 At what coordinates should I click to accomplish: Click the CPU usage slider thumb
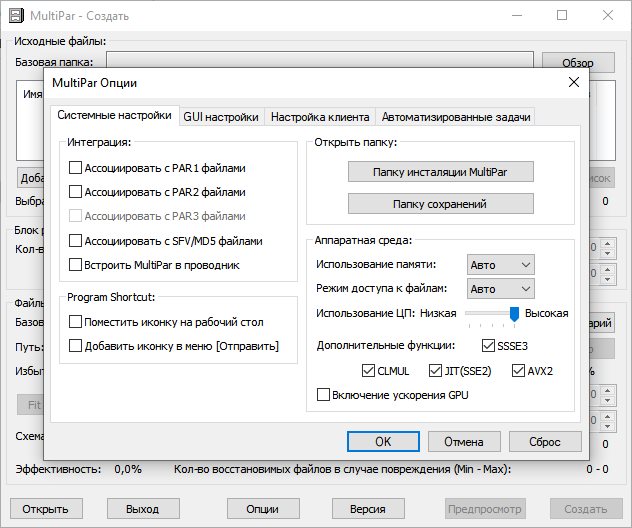pos(514,314)
